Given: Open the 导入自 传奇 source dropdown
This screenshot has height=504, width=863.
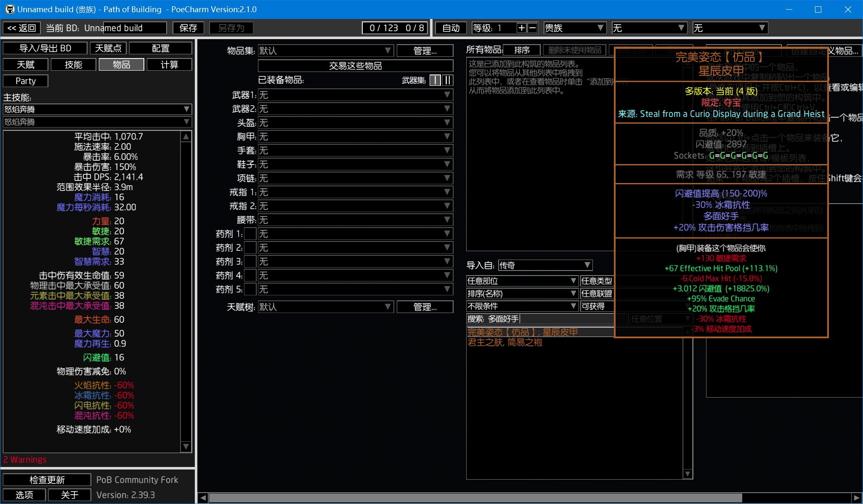Looking at the screenshot, I should coord(545,265).
